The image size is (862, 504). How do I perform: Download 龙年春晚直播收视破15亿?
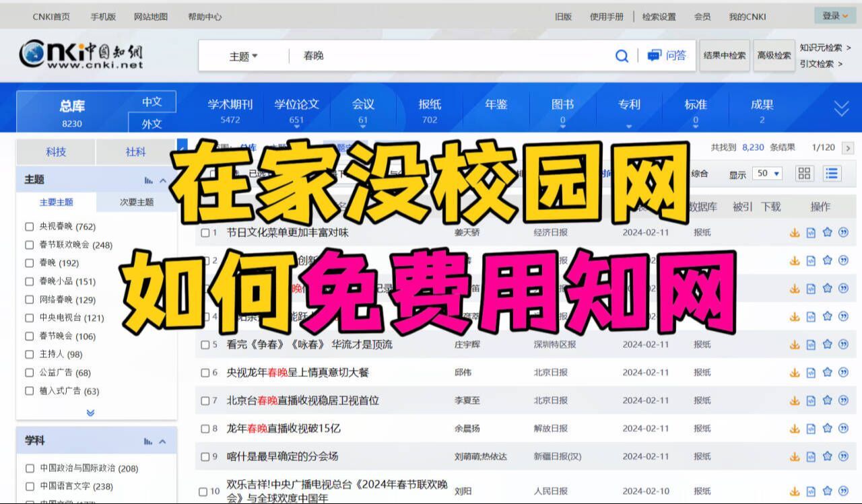[x=795, y=429]
